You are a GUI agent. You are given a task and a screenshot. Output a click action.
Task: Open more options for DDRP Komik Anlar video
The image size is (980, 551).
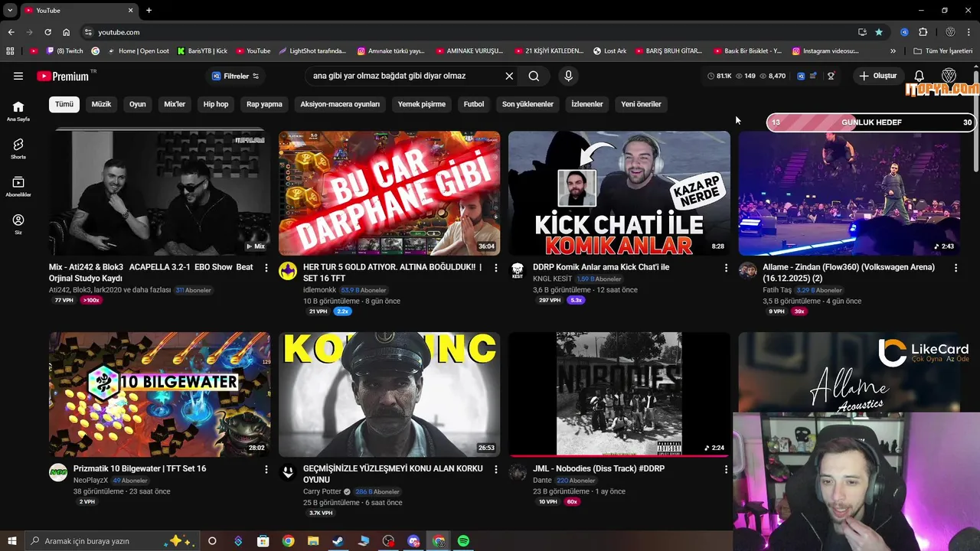726,268
